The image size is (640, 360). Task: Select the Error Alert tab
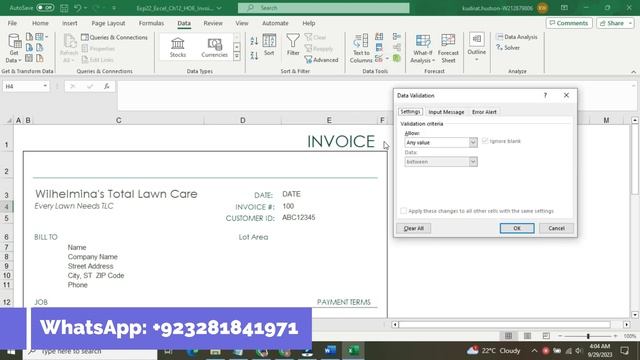[484, 112]
